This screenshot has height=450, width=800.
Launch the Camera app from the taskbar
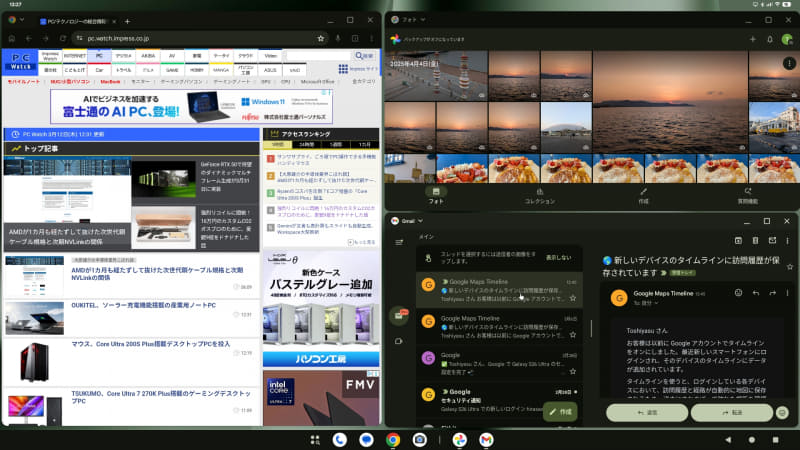pyautogui.click(x=419, y=440)
